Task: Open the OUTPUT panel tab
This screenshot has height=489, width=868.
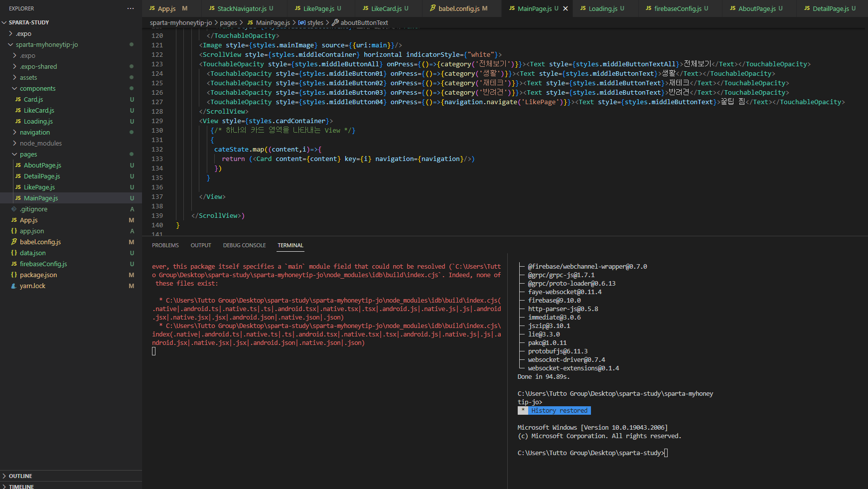Action: 201,245
